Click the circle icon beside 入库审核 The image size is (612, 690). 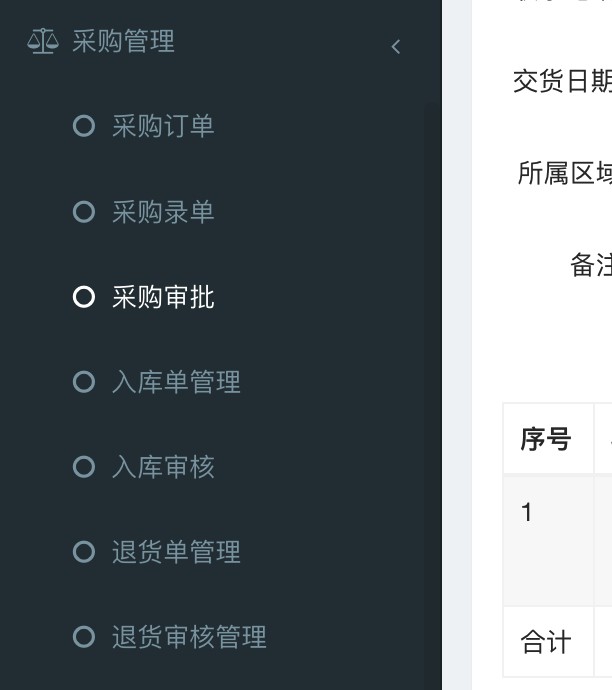pyautogui.click(x=84, y=467)
